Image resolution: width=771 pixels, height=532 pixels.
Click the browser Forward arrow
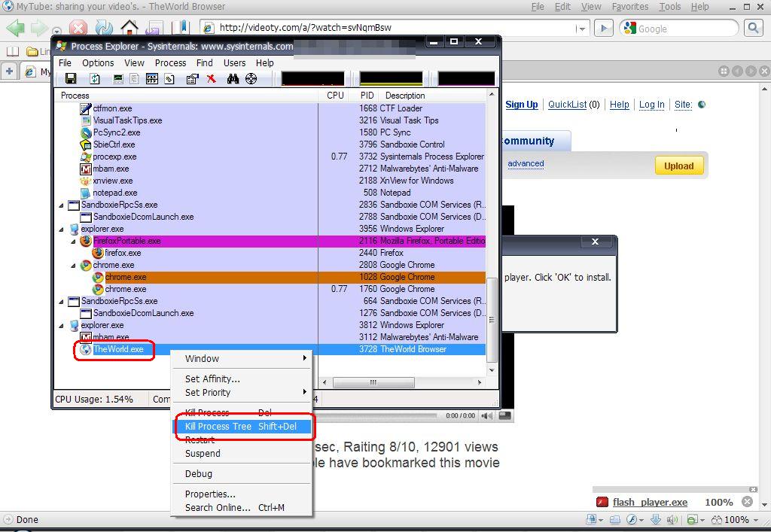tap(38, 28)
